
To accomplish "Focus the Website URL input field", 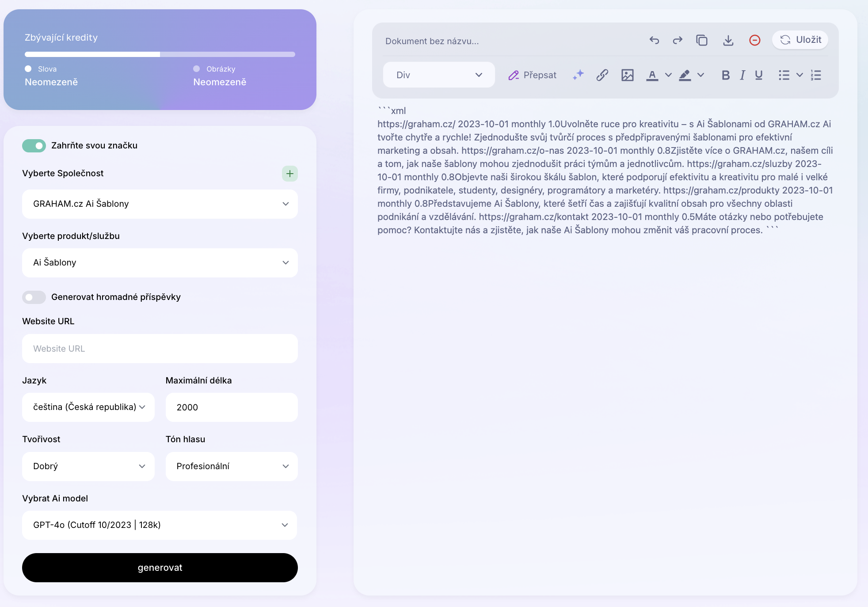I will coord(160,349).
